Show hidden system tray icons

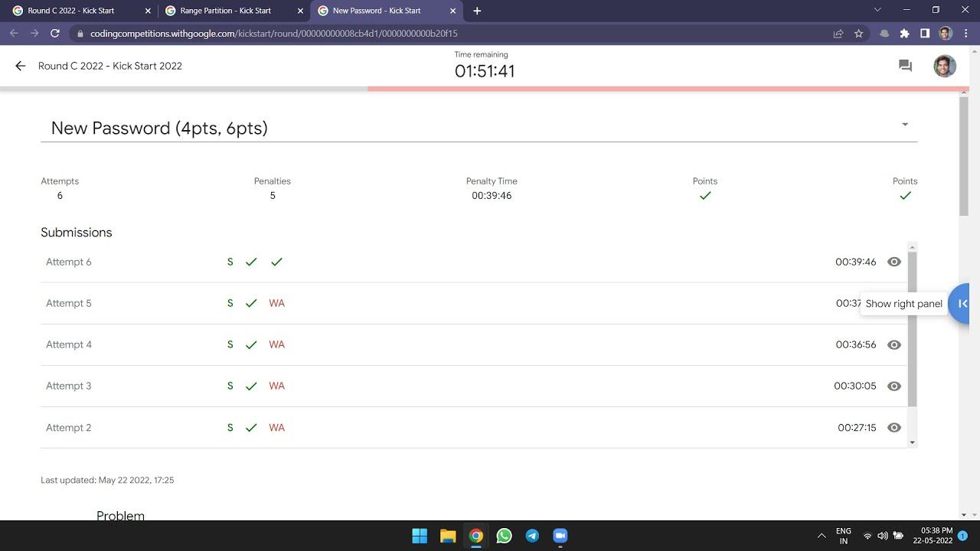pos(822,536)
